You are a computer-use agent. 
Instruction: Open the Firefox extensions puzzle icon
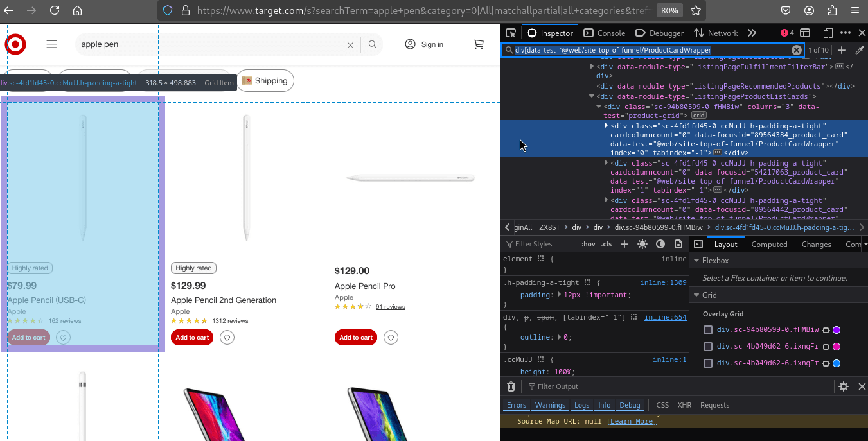[832, 10]
